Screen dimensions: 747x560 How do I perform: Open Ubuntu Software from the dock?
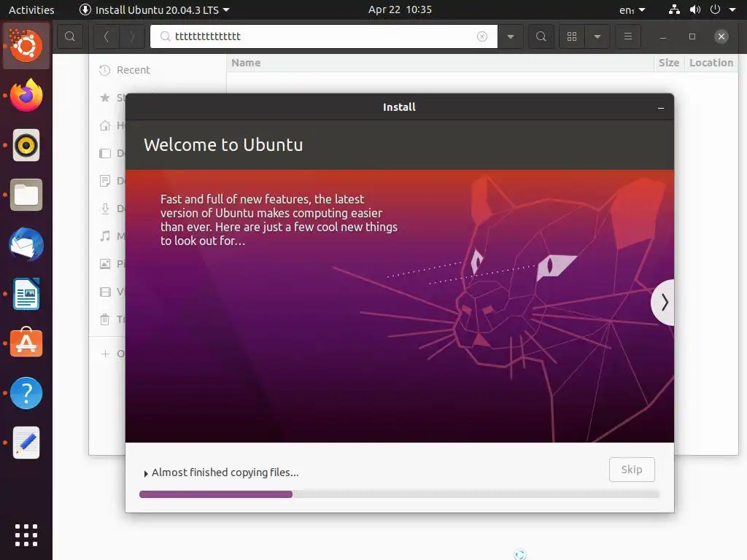[x=26, y=343]
